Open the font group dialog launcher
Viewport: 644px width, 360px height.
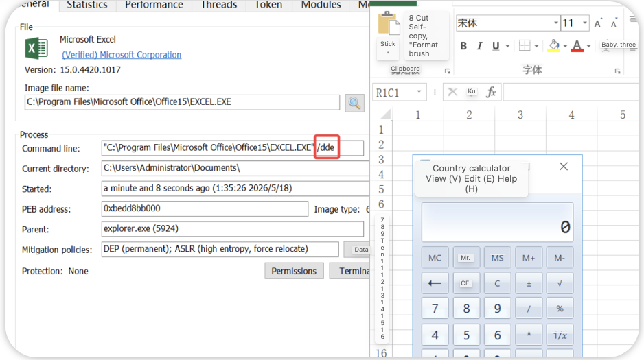click(x=617, y=71)
